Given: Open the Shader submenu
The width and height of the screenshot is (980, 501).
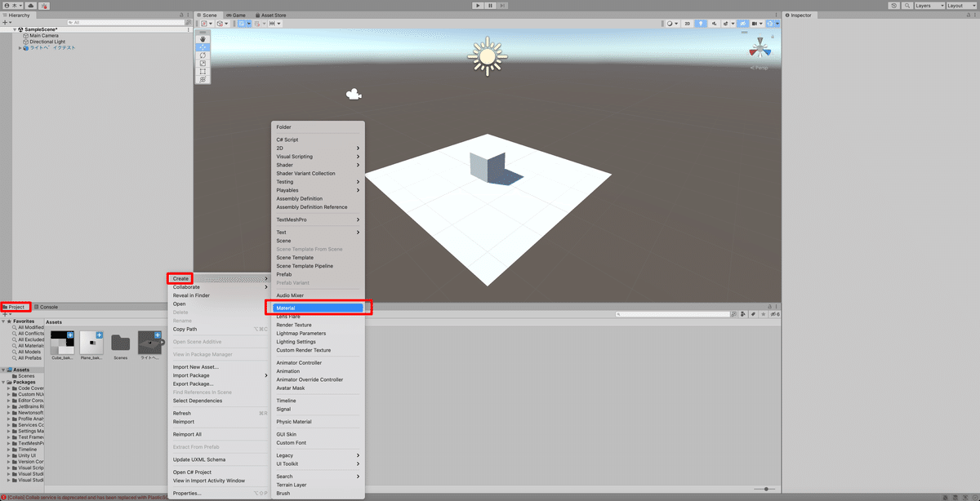Looking at the screenshot, I should coord(318,165).
